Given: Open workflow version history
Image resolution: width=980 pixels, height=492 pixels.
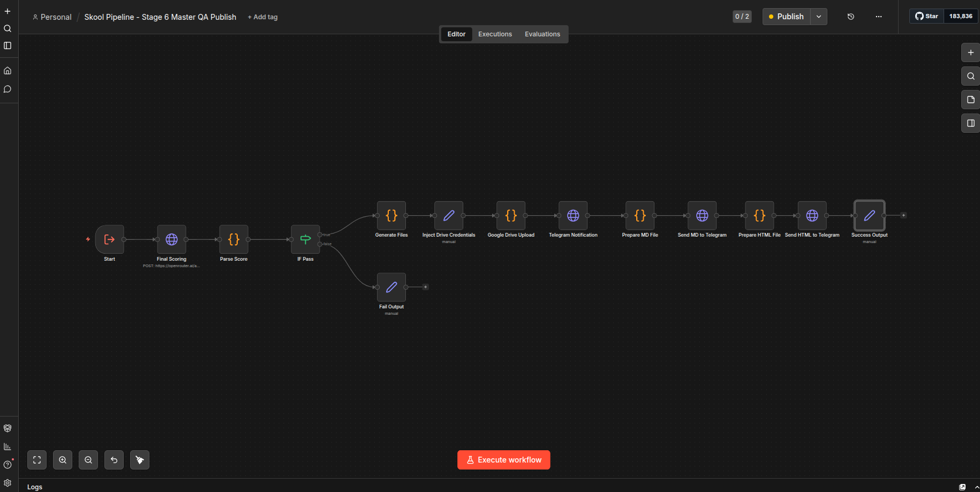Looking at the screenshot, I should click(x=850, y=17).
